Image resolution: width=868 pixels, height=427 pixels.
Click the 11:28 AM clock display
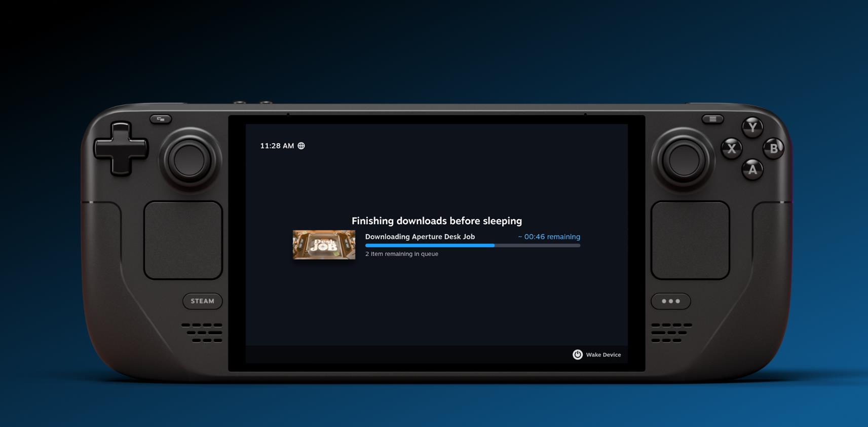277,146
